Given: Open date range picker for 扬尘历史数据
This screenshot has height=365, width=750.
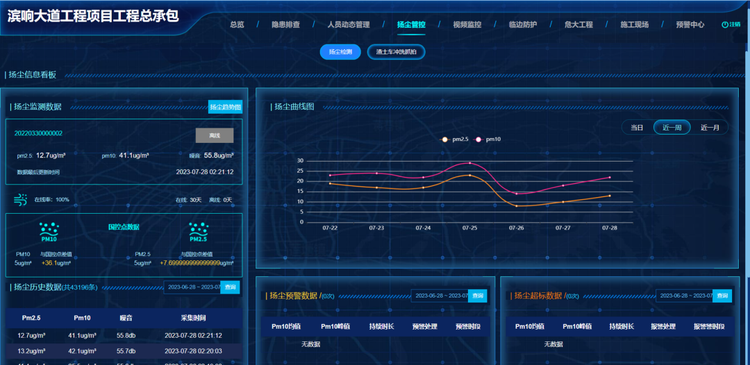Looking at the screenshot, I should coord(192,287).
